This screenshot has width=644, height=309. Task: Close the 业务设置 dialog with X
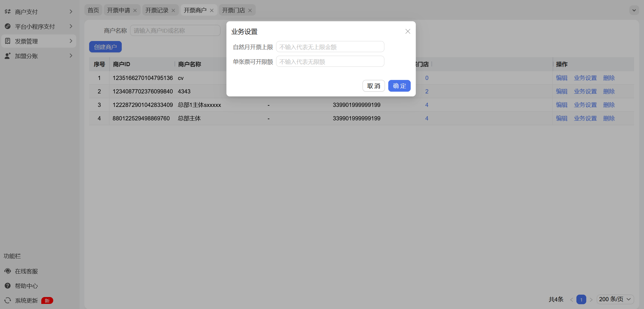408,31
